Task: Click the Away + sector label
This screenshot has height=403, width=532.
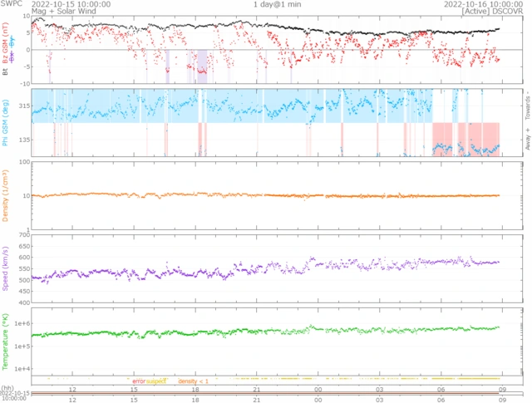Action: click(x=527, y=140)
